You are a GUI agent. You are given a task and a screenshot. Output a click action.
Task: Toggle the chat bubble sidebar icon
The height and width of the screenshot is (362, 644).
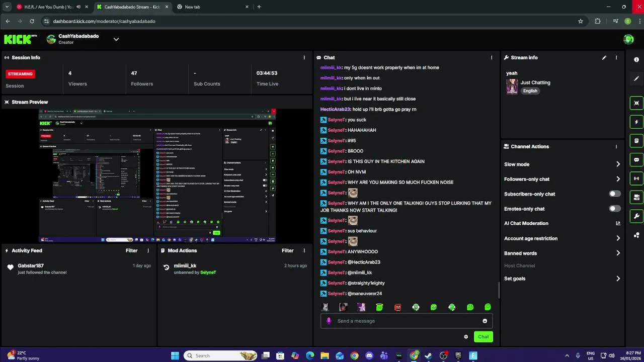click(636, 160)
